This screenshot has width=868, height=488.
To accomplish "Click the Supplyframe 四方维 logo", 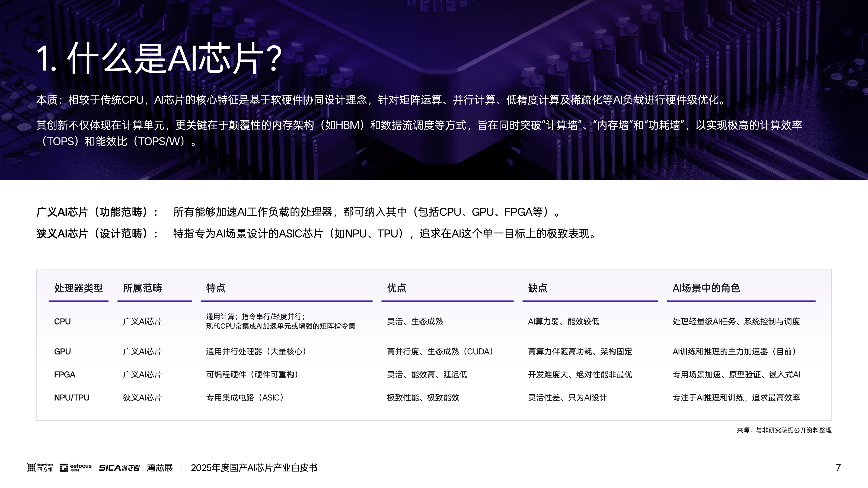I will (x=40, y=467).
